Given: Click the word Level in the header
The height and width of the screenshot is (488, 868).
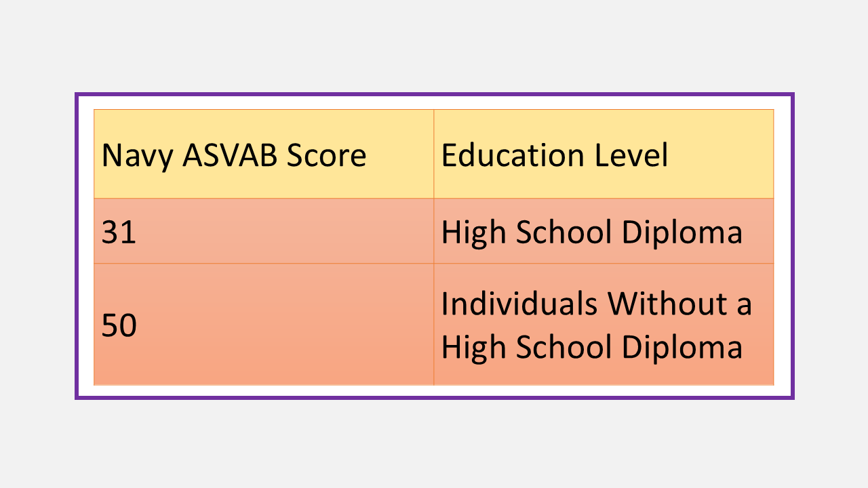Looking at the screenshot, I should 631,155.
